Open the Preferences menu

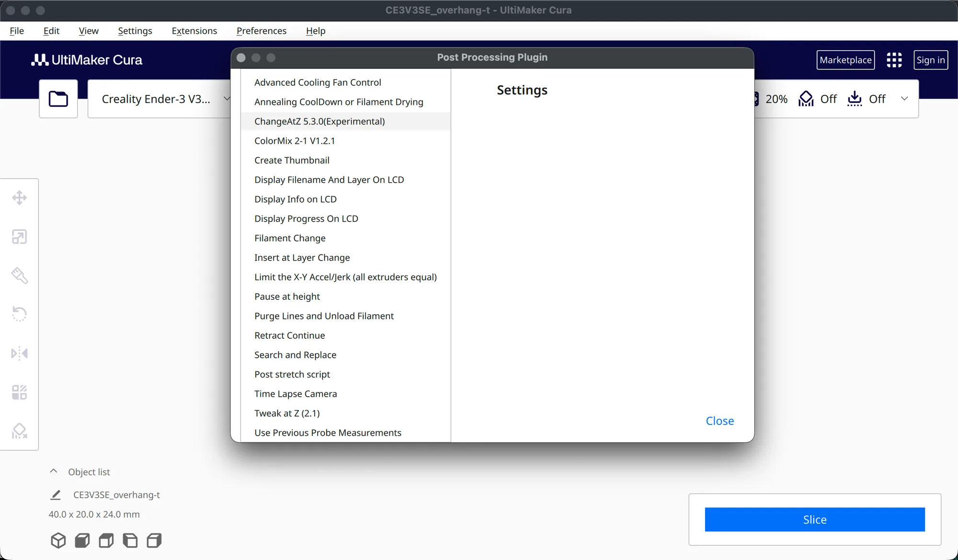tap(262, 31)
